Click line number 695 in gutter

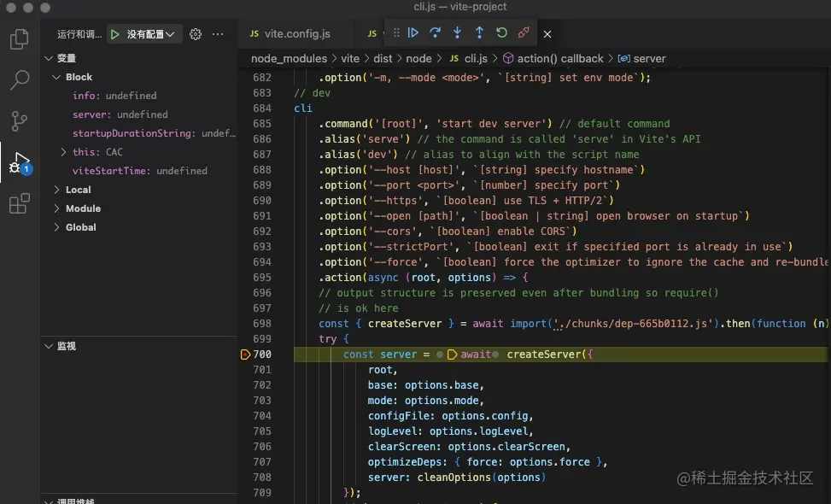[262, 278]
